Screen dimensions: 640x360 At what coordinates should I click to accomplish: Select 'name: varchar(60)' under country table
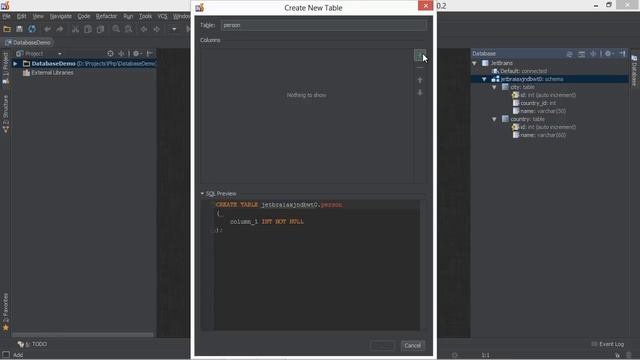coord(539,135)
